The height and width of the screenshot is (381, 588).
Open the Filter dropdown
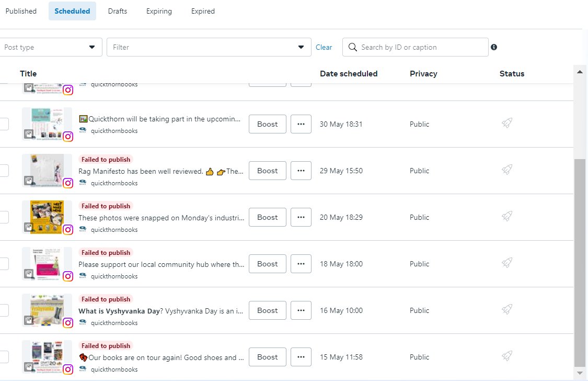(209, 47)
